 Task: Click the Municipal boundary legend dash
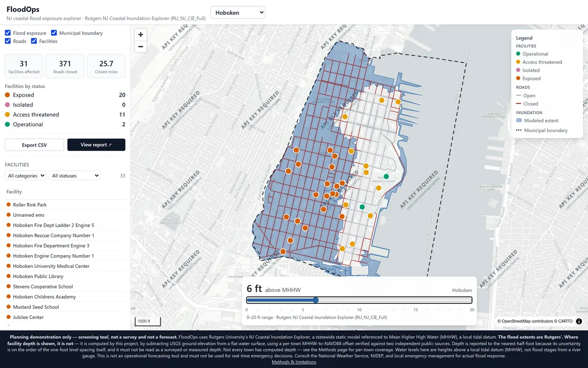(x=518, y=131)
